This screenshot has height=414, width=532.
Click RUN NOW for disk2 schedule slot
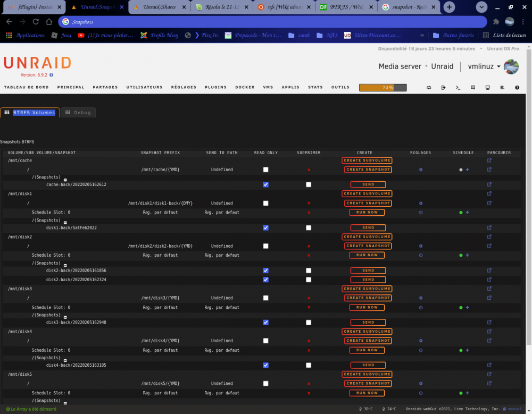click(367, 255)
